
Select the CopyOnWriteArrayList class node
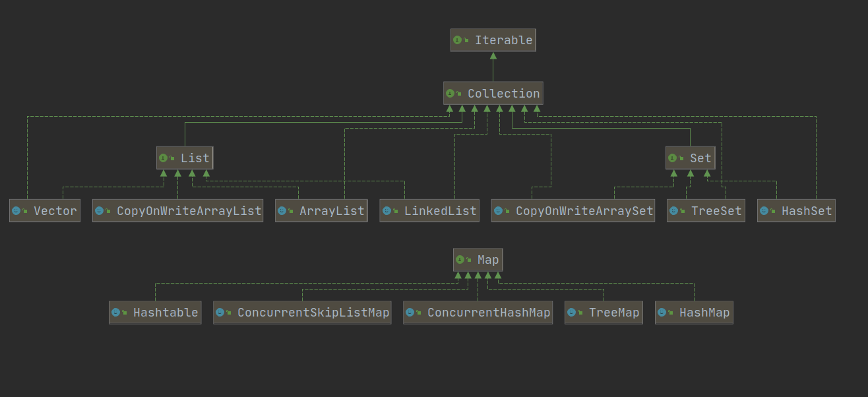(177, 211)
